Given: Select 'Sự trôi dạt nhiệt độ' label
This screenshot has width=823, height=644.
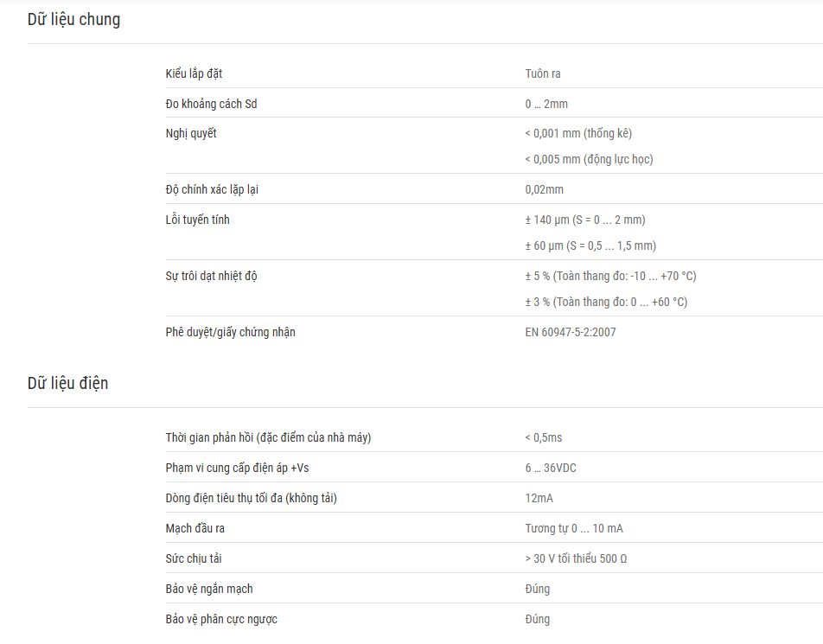Looking at the screenshot, I should [x=211, y=276].
